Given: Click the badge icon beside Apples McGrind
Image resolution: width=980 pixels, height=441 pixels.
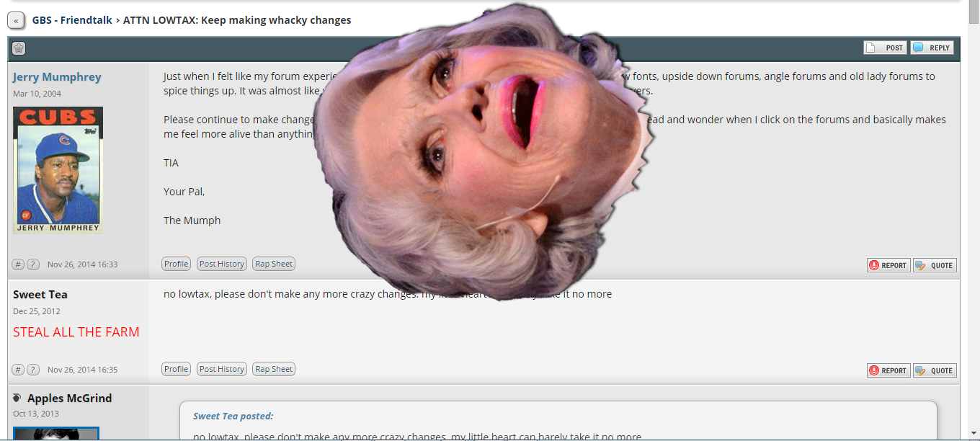Looking at the screenshot, I should [17, 398].
